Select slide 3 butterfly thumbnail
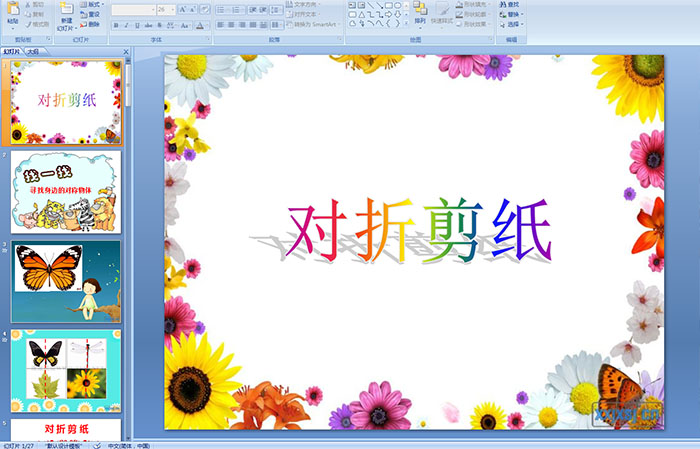 pos(66,282)
